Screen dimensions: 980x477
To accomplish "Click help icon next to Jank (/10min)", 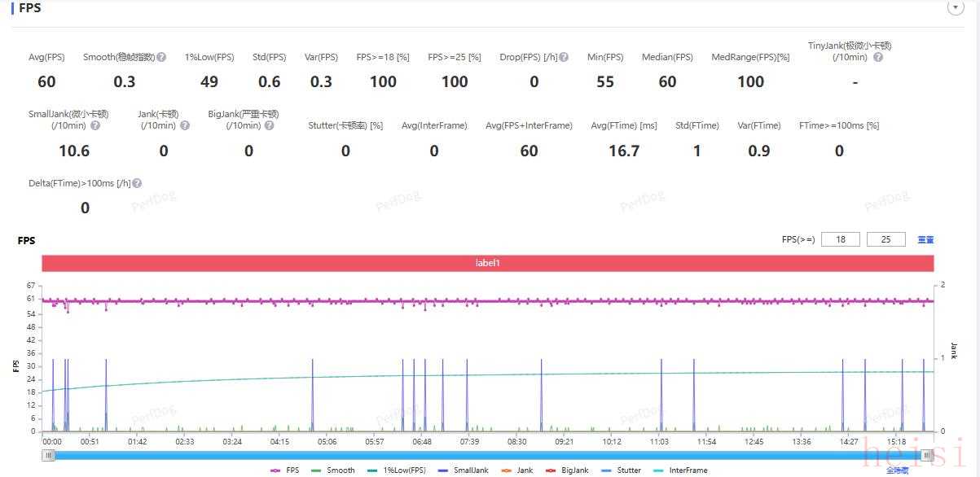I will [x=185, y=126].
